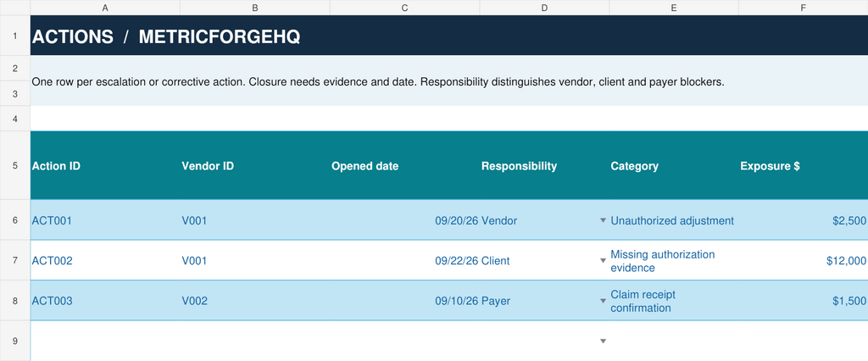Image resolution: width=868 pixels, height=361 pixels.
Task: Select the 09/20/26 opened date cell
Action: pyautogui.click(x=404, y=220)
